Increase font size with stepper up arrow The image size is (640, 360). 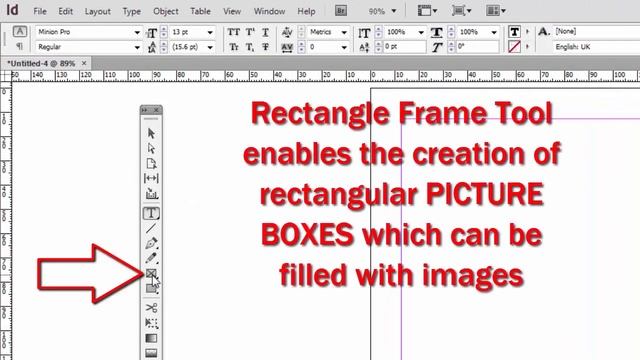(x=164, y=29)
